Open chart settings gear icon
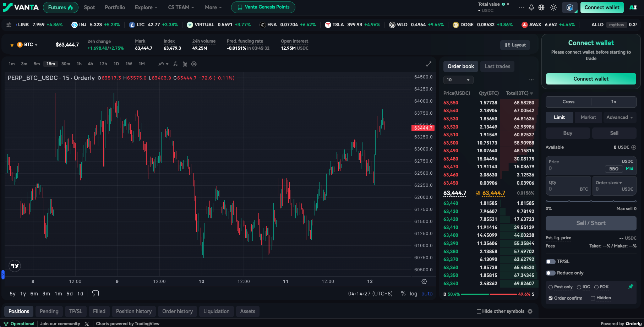 (x=194, y=64)
